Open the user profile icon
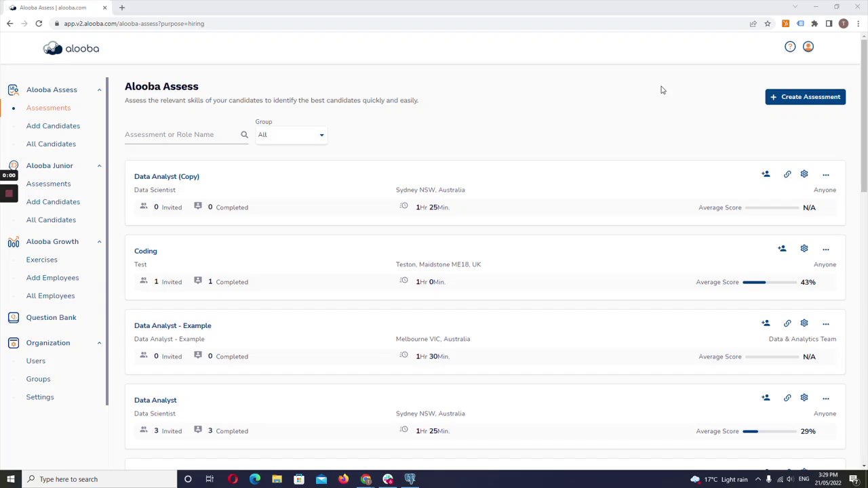 (808, 47)
